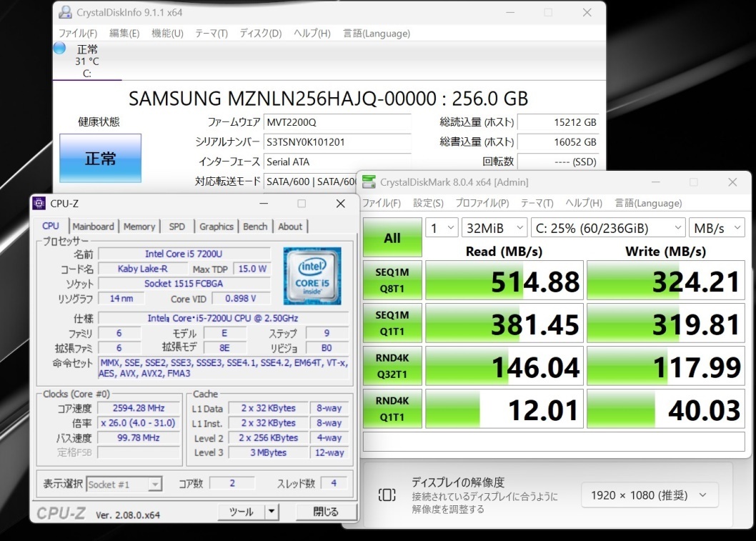The image size is (756, 541).
Task: Open the 1920 × 1080 display resolution dropdown
Action: [649, 495]
